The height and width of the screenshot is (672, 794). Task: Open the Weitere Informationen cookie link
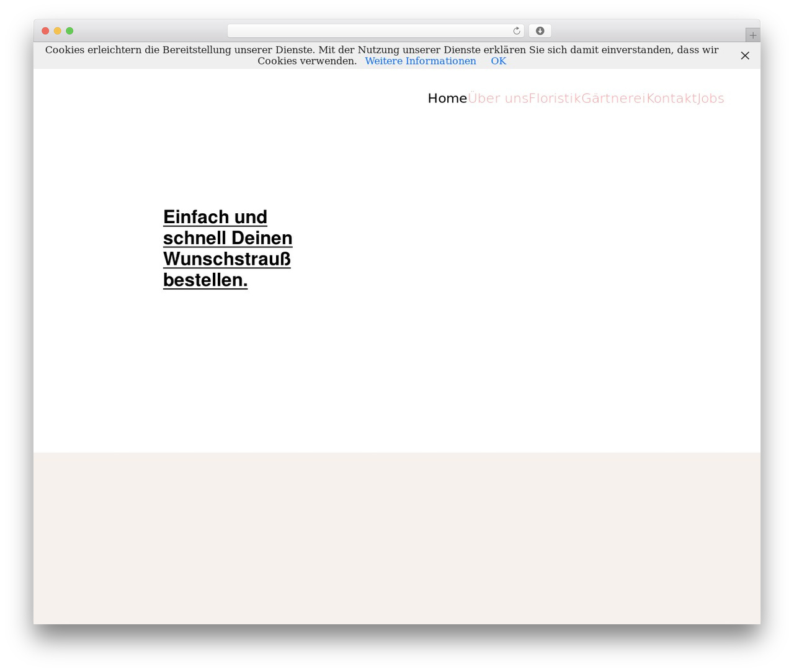(x=421, y=61)
